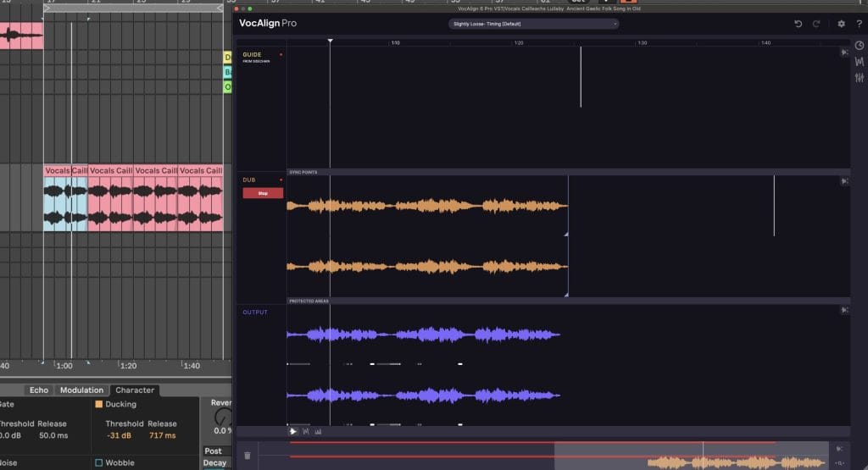Viewport: 868px width, 470px height.
Task: Disable the Ducking checkbox
Action: click(99, 405)
